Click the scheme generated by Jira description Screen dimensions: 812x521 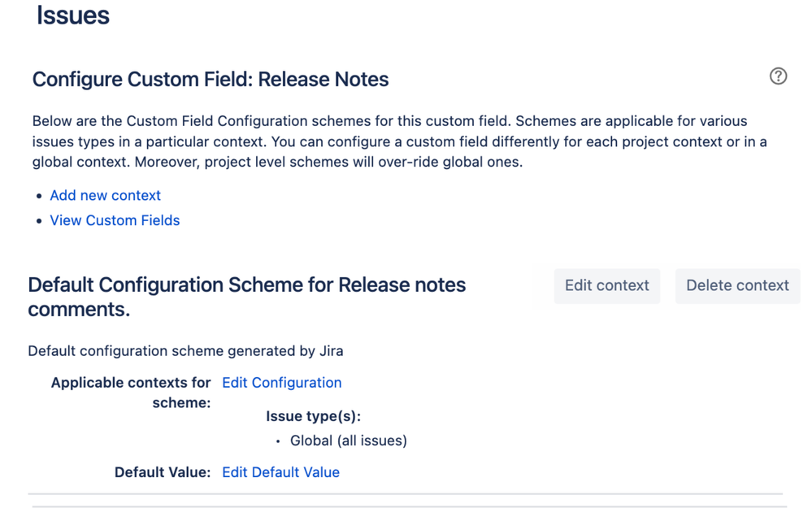185,350
